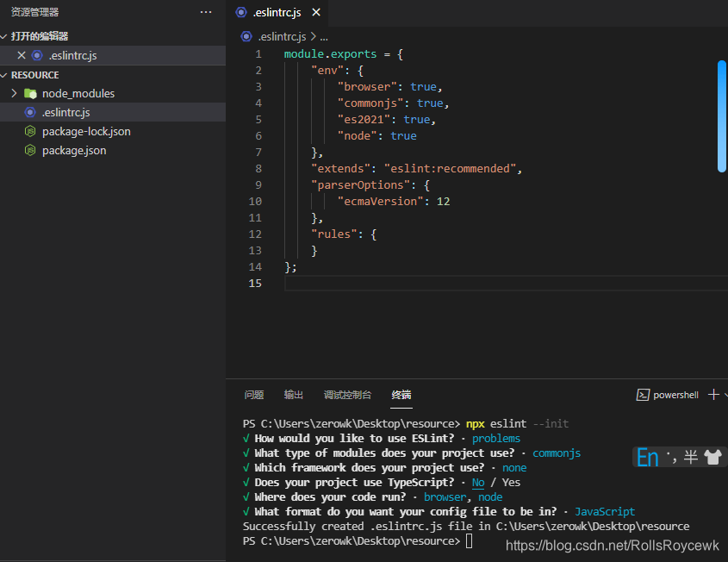Click the "extends" key in code
This screenshot has height=562, width=728.
[x=340, y=169]
